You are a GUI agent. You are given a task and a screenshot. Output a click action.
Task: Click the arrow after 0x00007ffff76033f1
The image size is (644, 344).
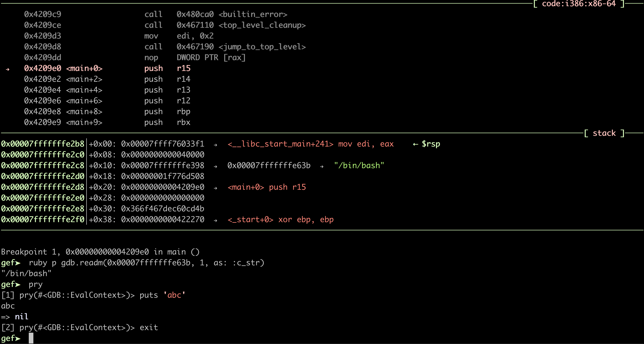(x=215, y=145)
